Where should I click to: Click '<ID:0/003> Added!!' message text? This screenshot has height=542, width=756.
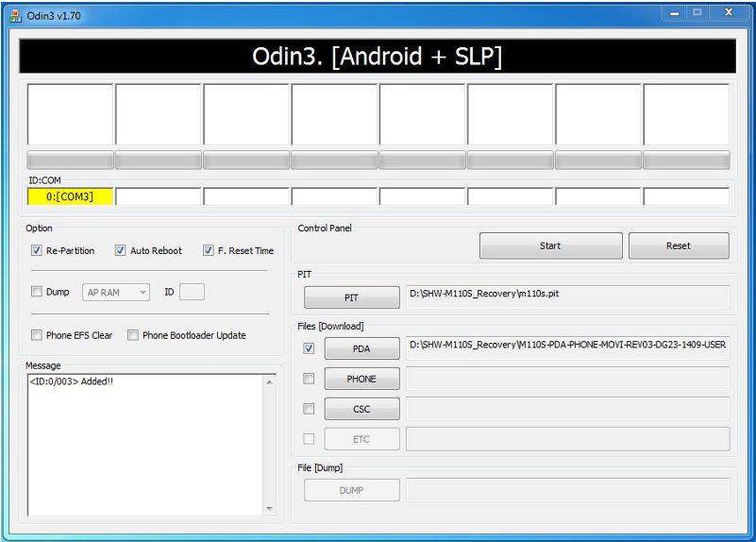point(72,381)
